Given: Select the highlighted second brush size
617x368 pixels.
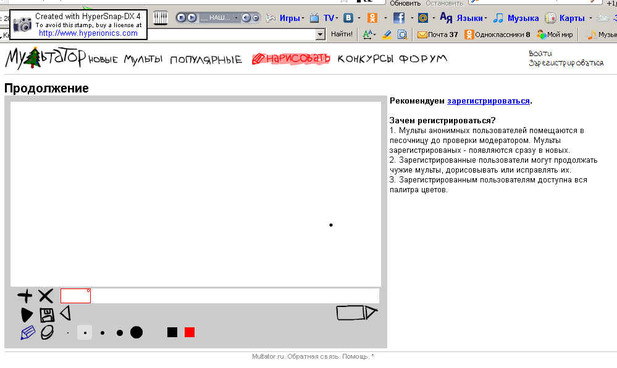Looking at the screenshot, I should pos(85,333).
